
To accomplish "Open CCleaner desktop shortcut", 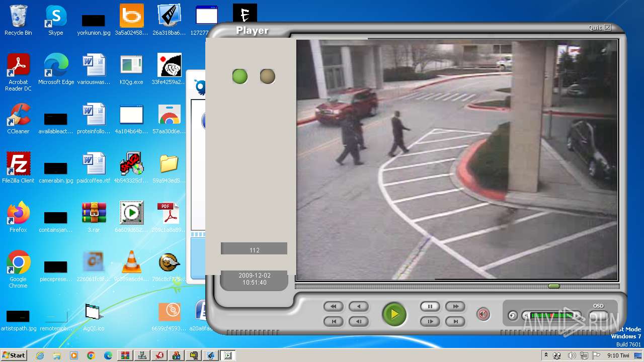I will tap(18, 119).
